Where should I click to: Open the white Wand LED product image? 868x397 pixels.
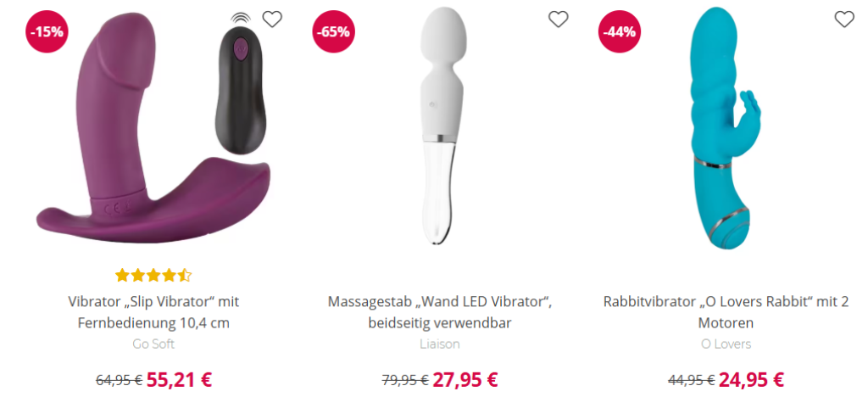coord(440,126)
